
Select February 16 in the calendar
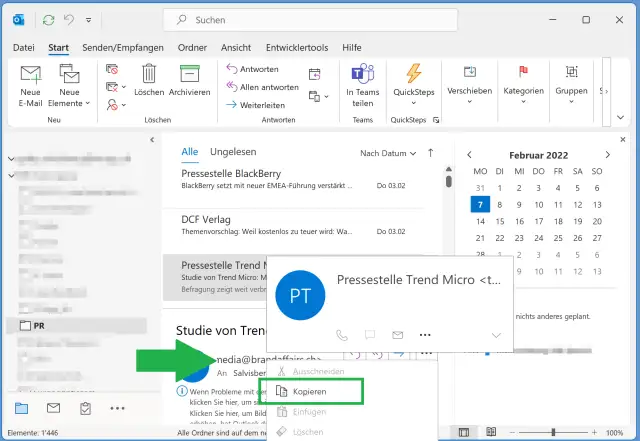(519, 221)
